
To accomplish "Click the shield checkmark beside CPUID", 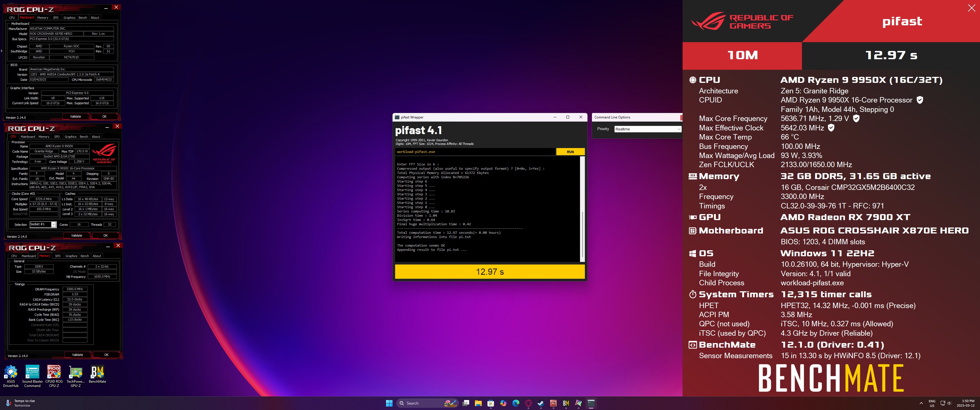I will click(x=920, y=100).
